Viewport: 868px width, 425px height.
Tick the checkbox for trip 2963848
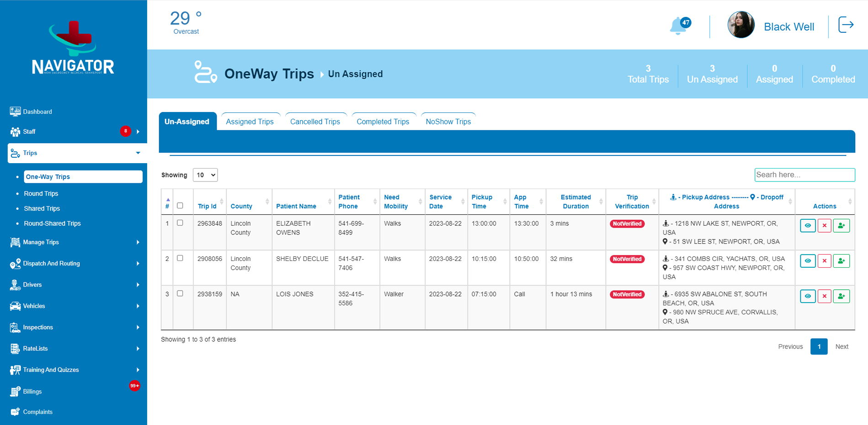pyautogui.click(x=180, y=223)
